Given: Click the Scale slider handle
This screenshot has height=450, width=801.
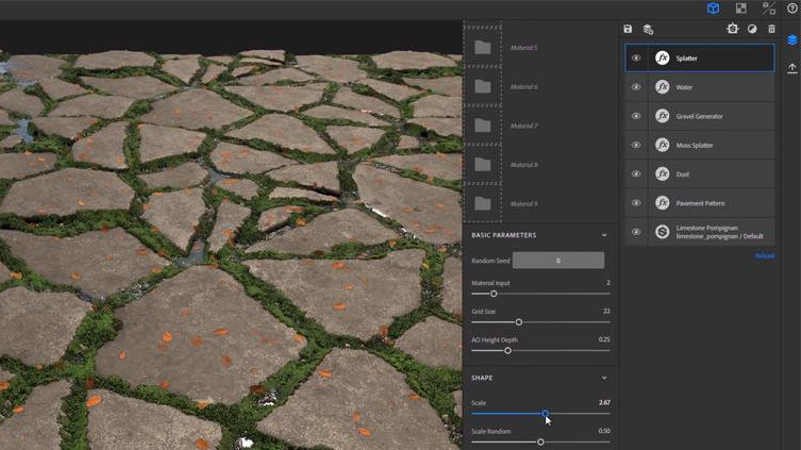Looking at the screenshot, I should 545,413.
